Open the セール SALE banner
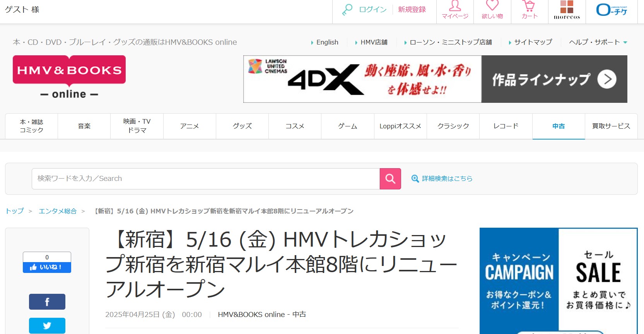This screenshot has height=334, width=644. pyautogui.click(x=598, y=281)
